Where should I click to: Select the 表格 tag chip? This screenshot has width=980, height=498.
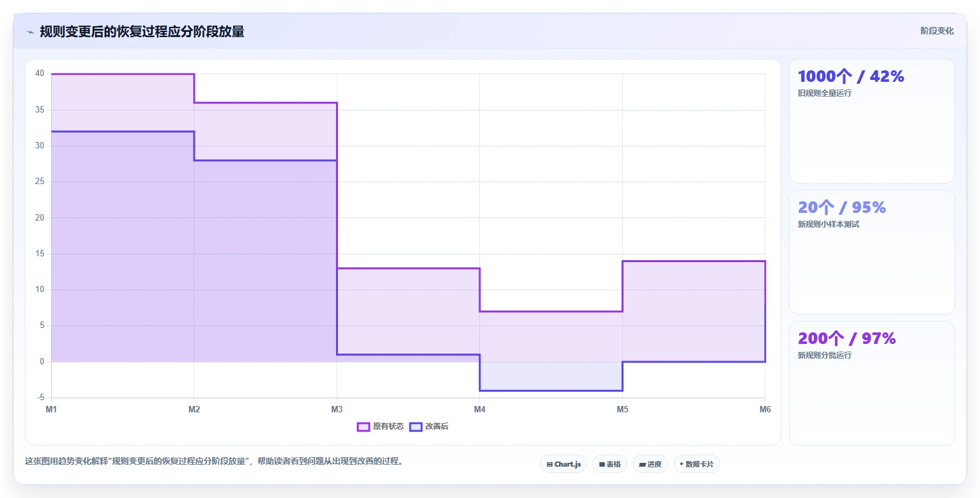pos(609,464)
